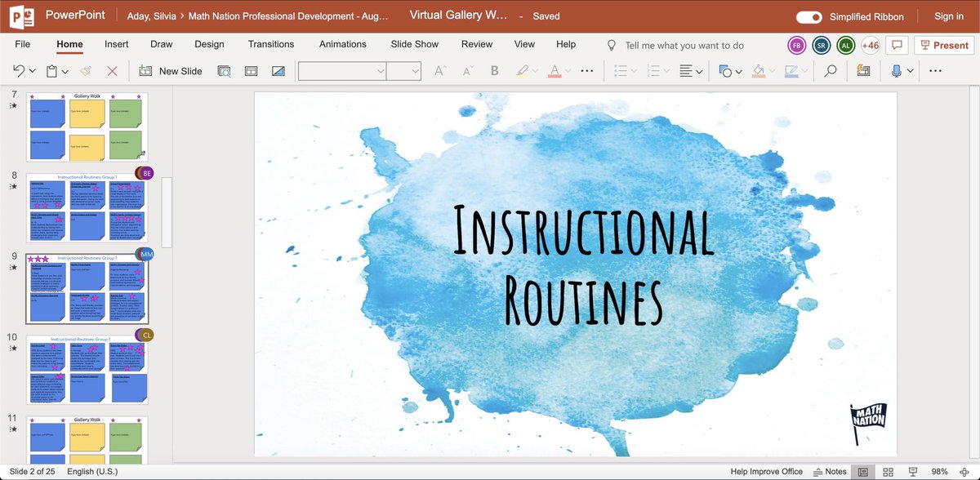Toggle Bold formatting
The image size is (980, 480).
pyautogui.click(x=493, y=71)
